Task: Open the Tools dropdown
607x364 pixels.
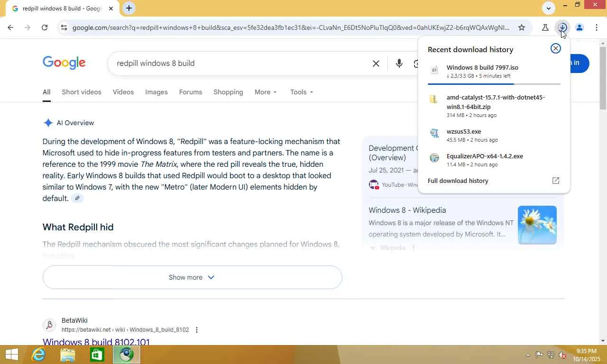Action: tap(302, 92)
